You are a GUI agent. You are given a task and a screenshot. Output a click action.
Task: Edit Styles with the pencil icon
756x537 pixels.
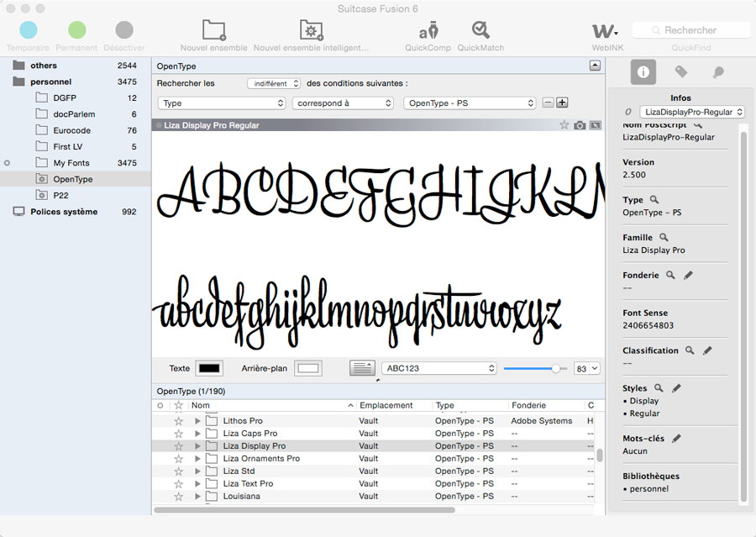[676, 387]
